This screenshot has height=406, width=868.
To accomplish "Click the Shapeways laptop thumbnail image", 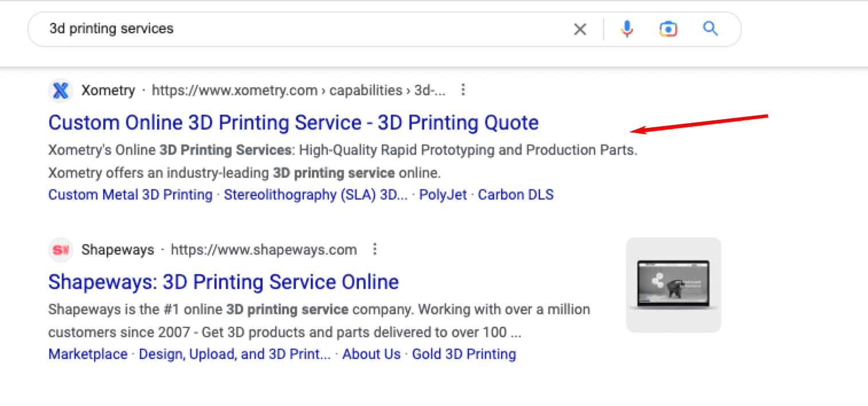I will pos(674,285).
